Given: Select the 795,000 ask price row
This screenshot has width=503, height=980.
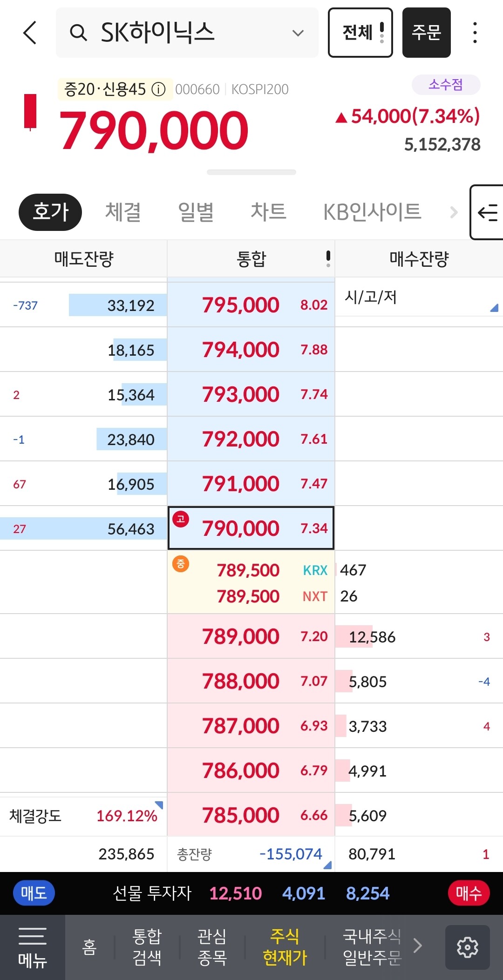Looking at the screenshot, I should click(x=251, y=305).
